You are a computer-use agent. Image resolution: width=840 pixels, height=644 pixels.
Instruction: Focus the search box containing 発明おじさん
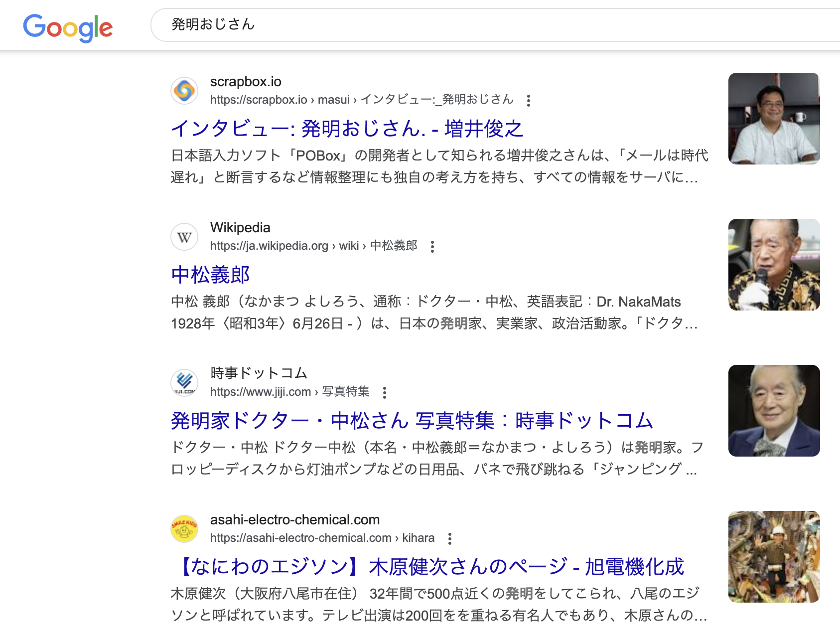click(x=495, y=24)
